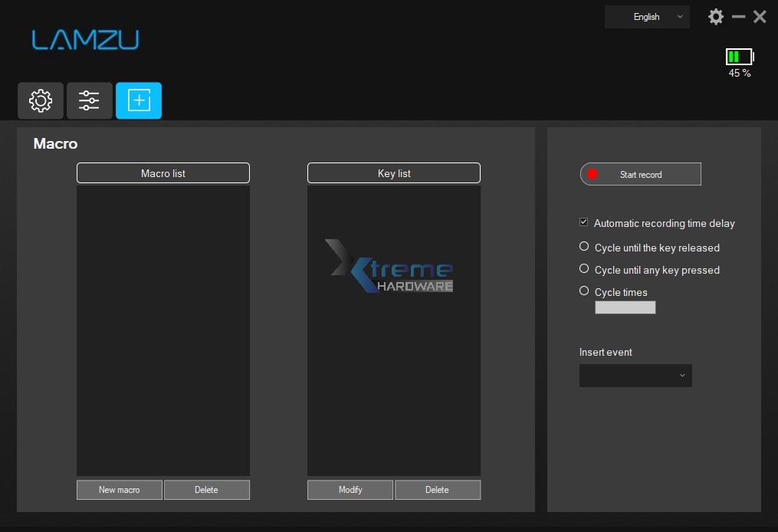Open the Insert event dropdown

[x=635, y=376]
